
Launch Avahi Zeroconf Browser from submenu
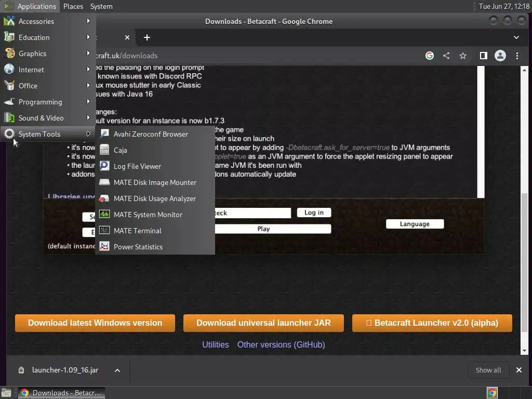tap(155, 134)
